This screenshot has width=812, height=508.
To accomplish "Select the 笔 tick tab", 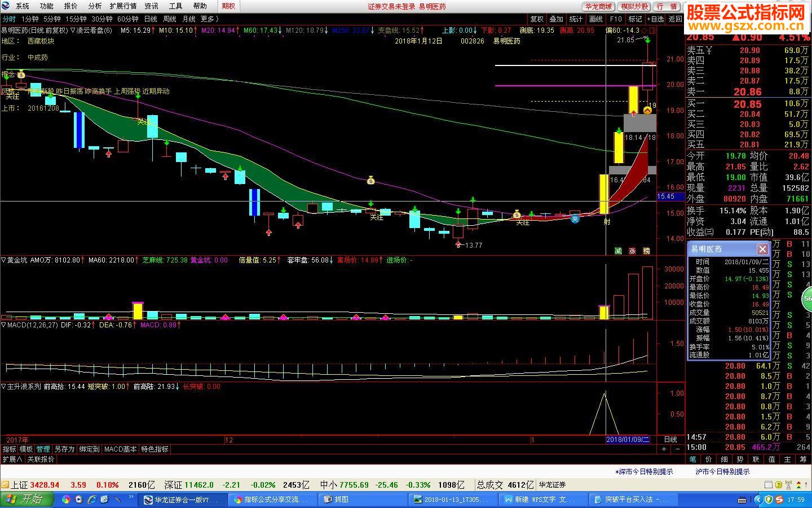I will pos(693,459).
